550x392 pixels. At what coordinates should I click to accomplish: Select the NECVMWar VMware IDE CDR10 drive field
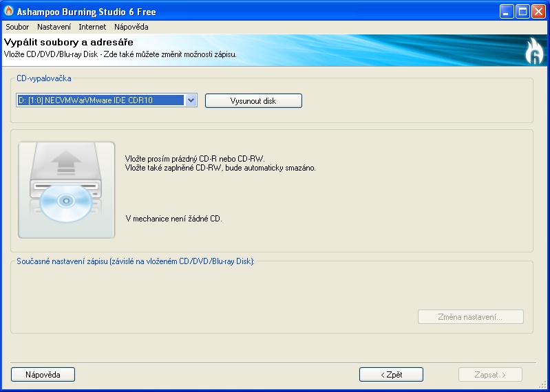100,100
